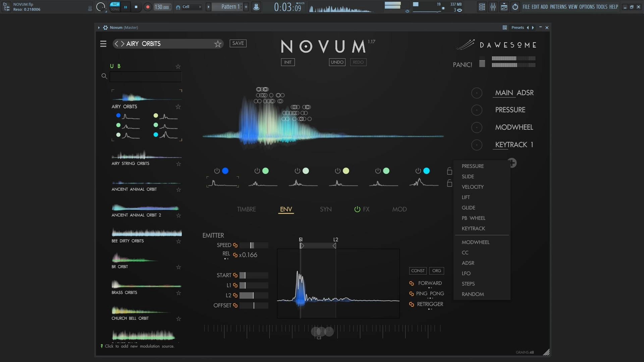Adjust the emitter L2 slider

(254, 296)
